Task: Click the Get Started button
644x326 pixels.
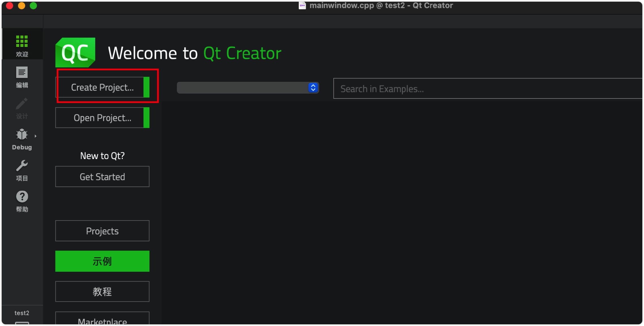Action: tap(102, 177)
